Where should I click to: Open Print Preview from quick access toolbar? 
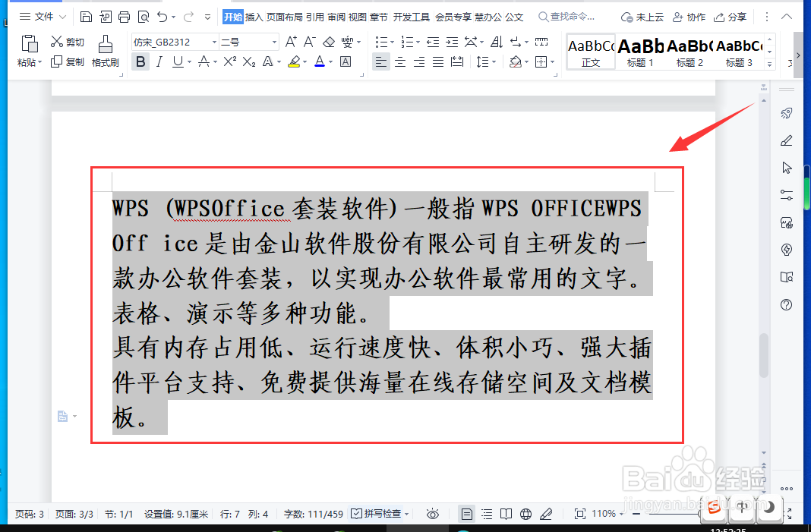144,17
